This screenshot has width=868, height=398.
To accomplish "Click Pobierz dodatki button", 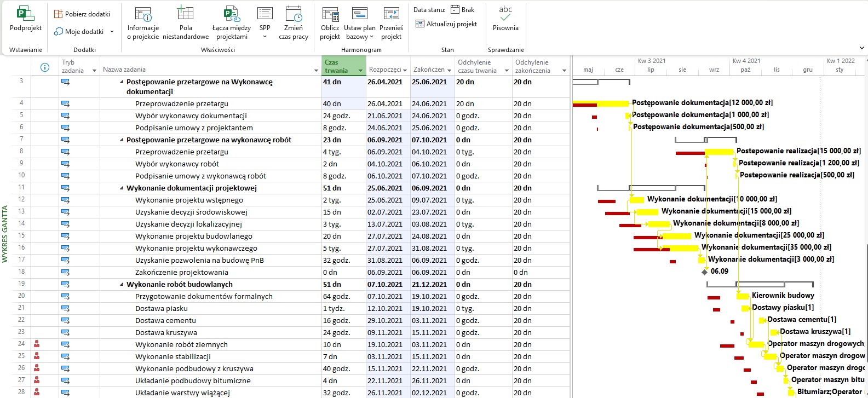I will coord(82,14).
